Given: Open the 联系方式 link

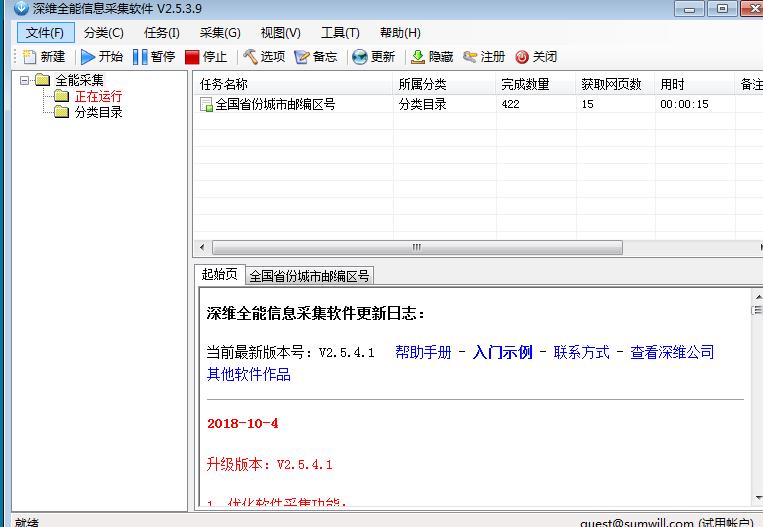Looking at the screenshot, I should (x=581, y=352).
